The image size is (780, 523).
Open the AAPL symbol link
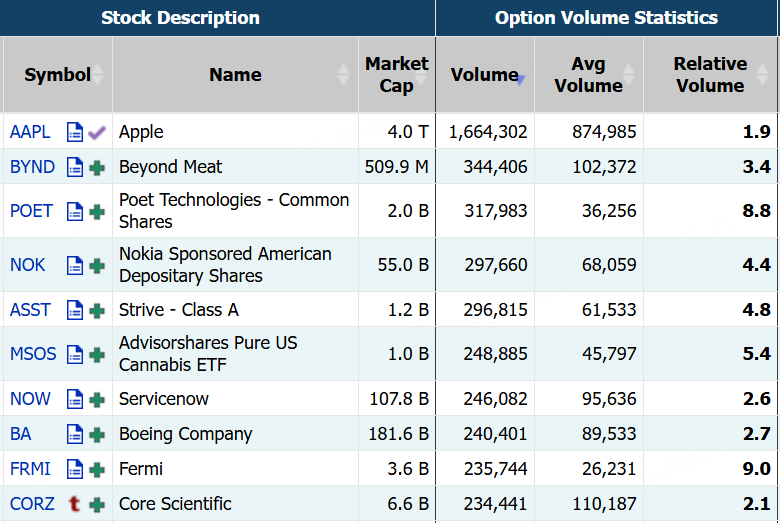point(30,132)
